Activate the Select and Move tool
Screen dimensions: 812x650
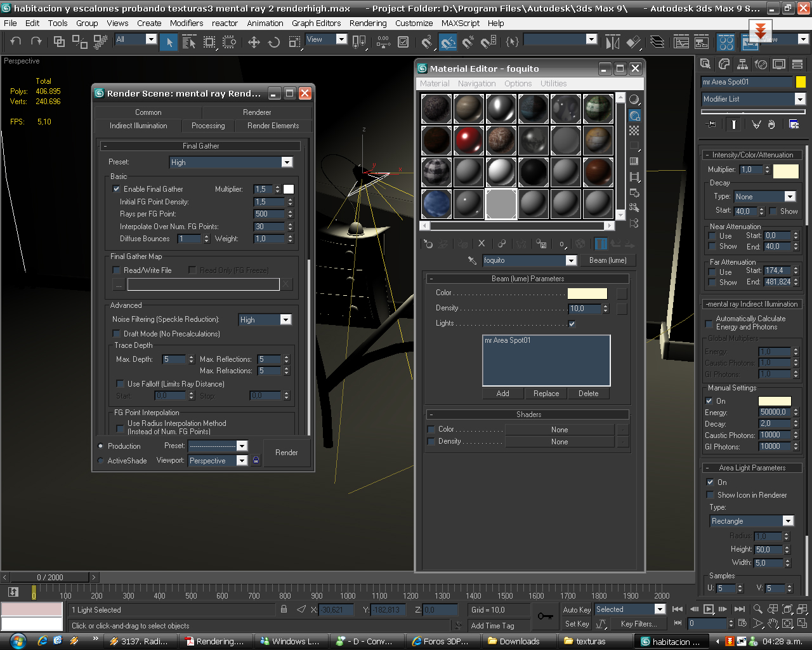click(x=254, y=43)
